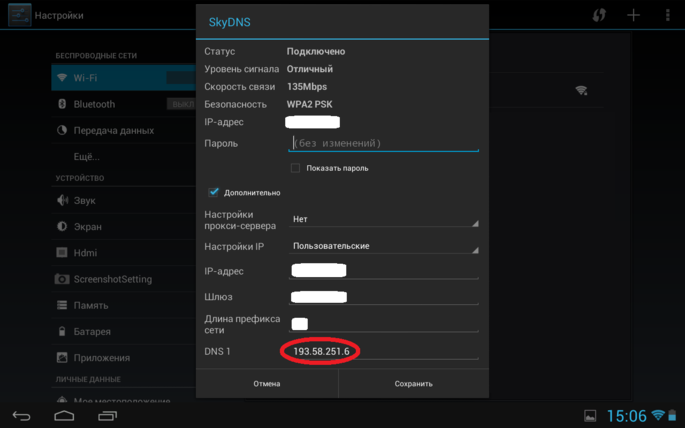This screenshot has height=428, width=685.
Task: Tap the Home navigation button
Action: [x=64, y=416]
